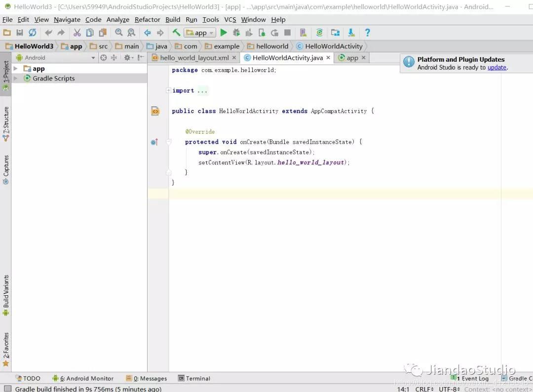The image size is (533, 392).
Task: Open the app run configuration dropdown
Action: tap(200, 33)
